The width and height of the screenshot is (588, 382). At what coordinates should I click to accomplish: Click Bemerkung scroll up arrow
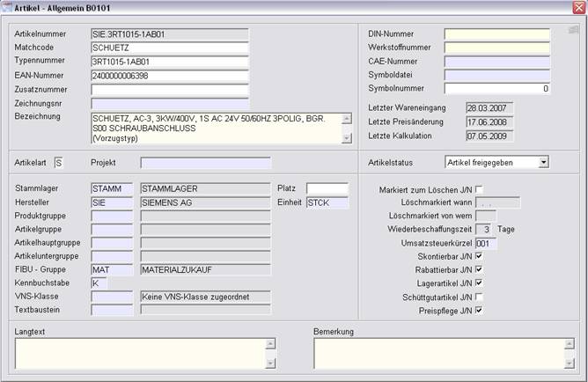[x=567, y=343]
